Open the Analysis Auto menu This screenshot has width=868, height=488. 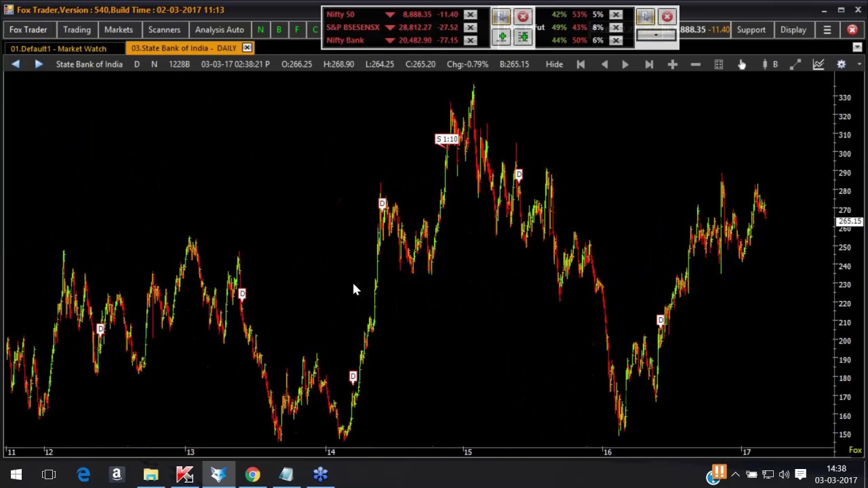[219, 30]
